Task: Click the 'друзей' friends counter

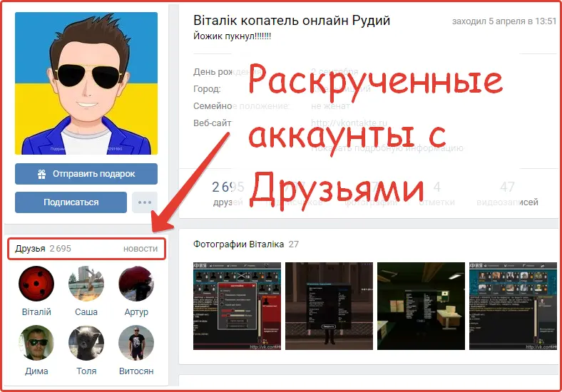Action: tap(228, 194)
